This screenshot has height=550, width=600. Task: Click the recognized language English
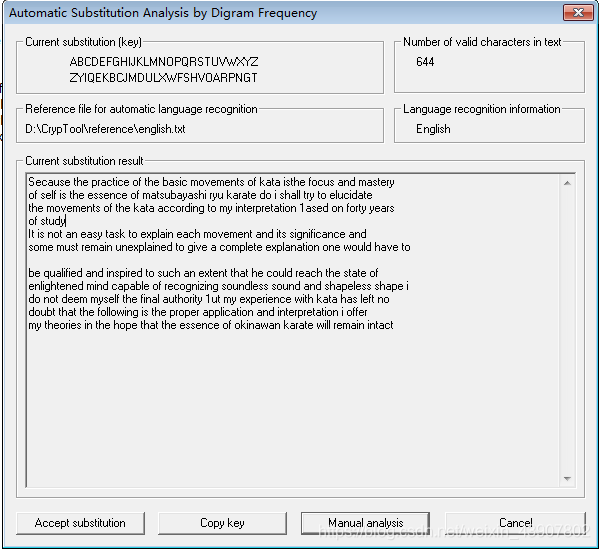click(x=433, y=129)
